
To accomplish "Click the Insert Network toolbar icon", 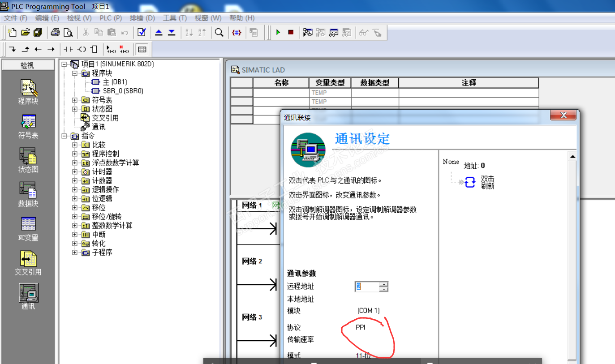I will [111, 49].
